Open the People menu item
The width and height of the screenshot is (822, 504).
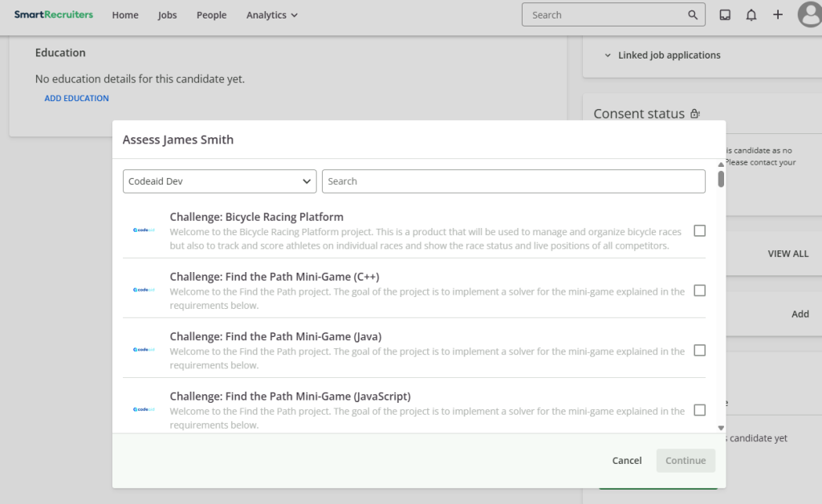pyautogui.click(x=211, y=14)
